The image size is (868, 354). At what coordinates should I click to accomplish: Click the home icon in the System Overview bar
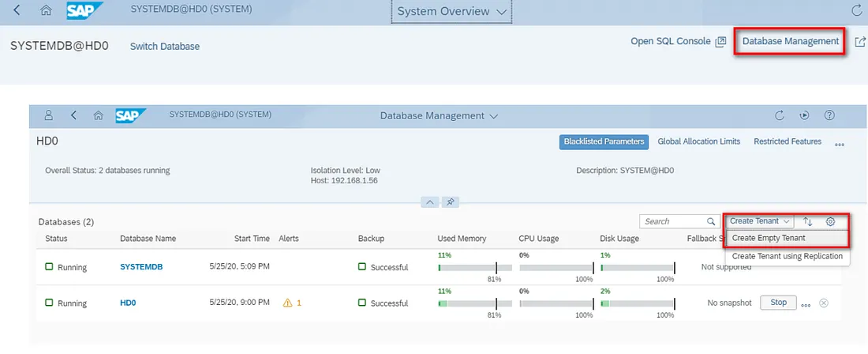click(x=47, y=10)
